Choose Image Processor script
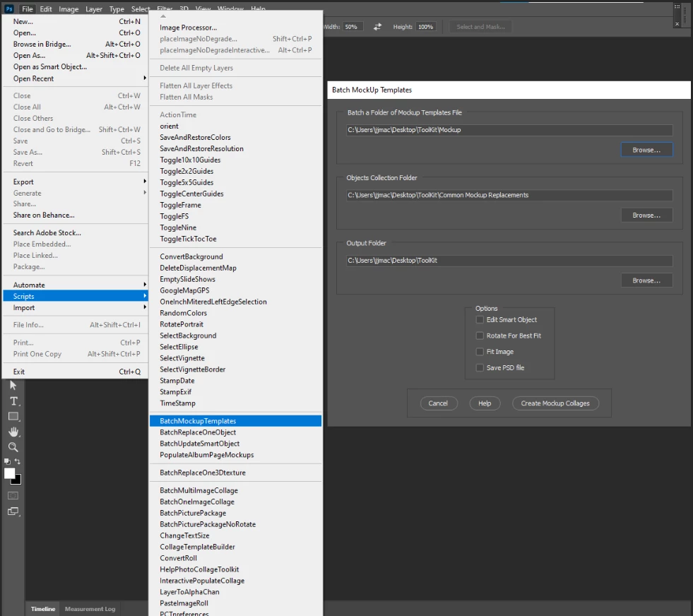Image resolution: width=693 pixels, height=616 pixels. click(235, 28)
